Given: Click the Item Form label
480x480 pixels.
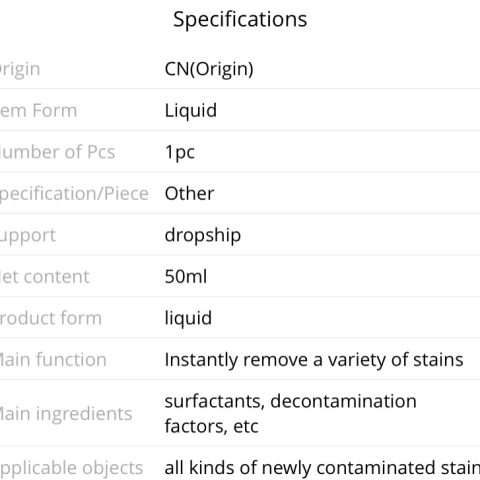Looking at the screenshot, I should tap(38, 111).
